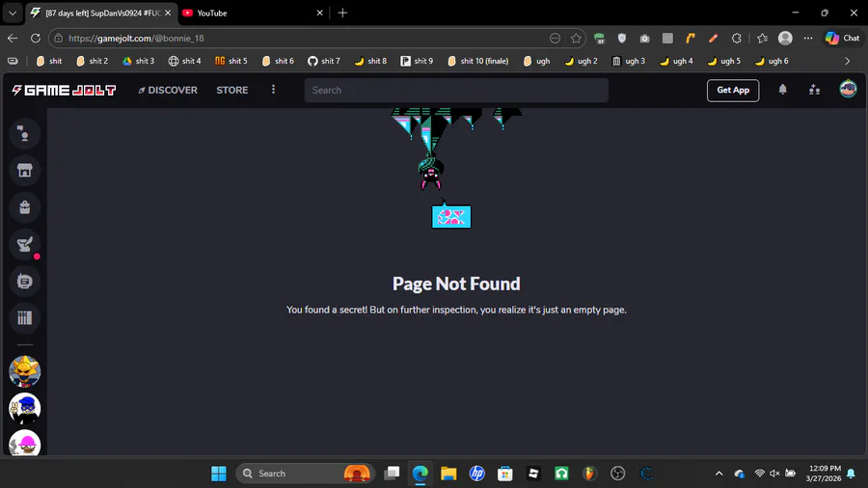Viewport: 868px width, 488px height.
Task: Click the Get App button
Action: click(732, 91)
